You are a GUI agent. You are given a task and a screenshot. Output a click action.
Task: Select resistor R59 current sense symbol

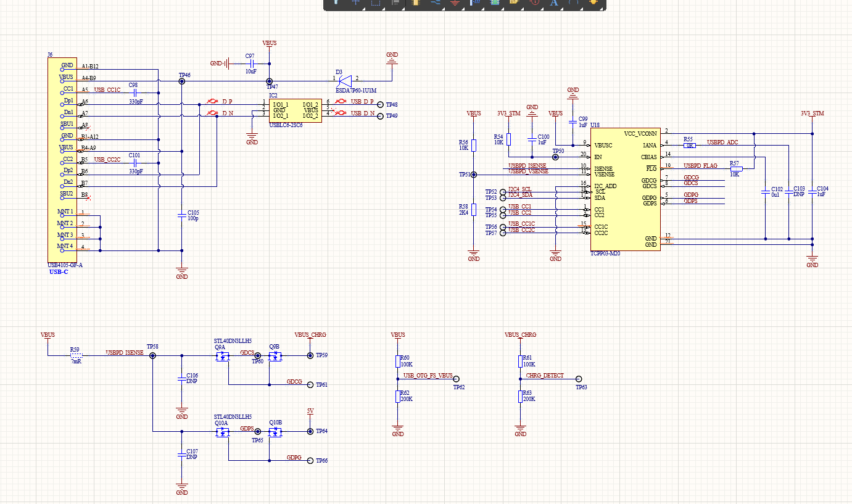(x=75, y=355)
